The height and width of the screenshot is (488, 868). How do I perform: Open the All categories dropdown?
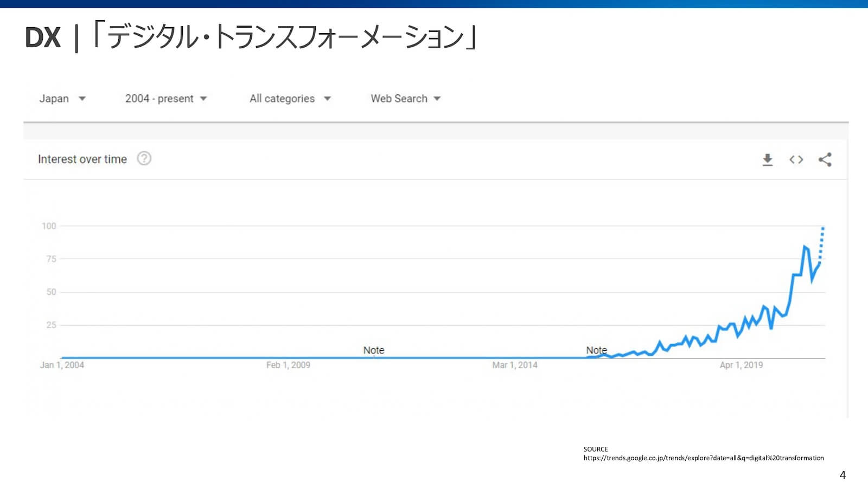[289, 98]
